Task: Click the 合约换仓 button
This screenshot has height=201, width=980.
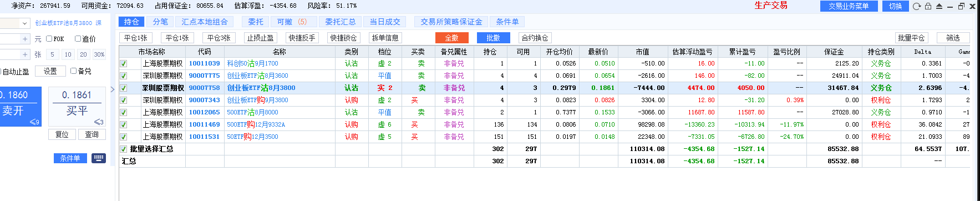Action: (535, 38)
